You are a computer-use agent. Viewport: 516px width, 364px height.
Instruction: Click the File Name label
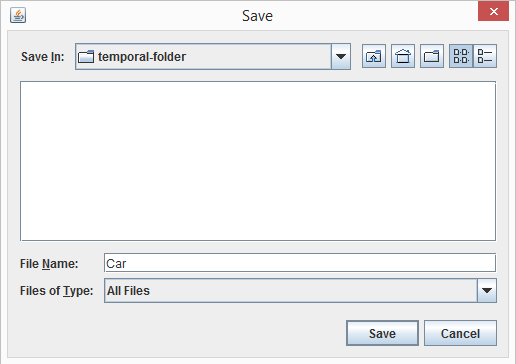tap(49, 264)
